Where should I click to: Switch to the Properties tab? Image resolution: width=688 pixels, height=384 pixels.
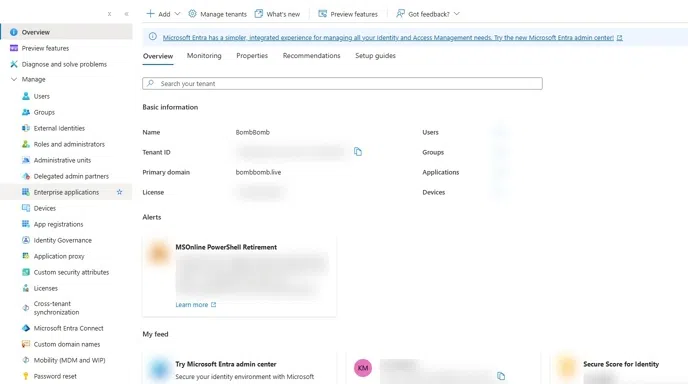(x=252, y=56)
